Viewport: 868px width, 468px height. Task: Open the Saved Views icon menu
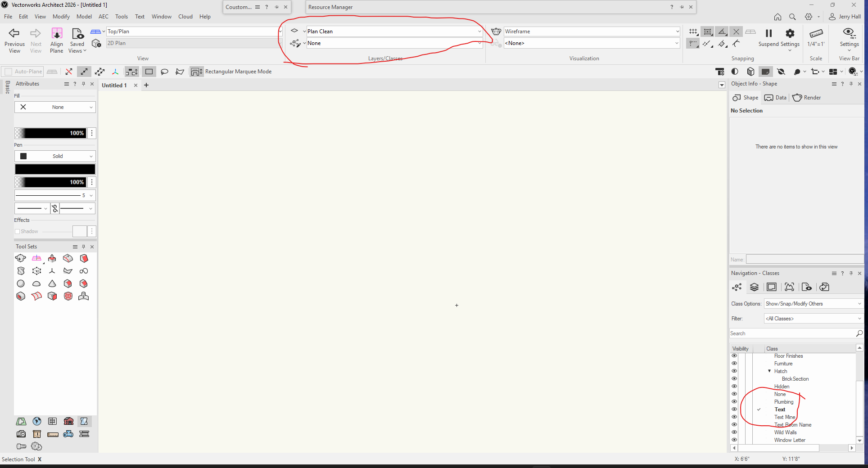coord(77,33)
